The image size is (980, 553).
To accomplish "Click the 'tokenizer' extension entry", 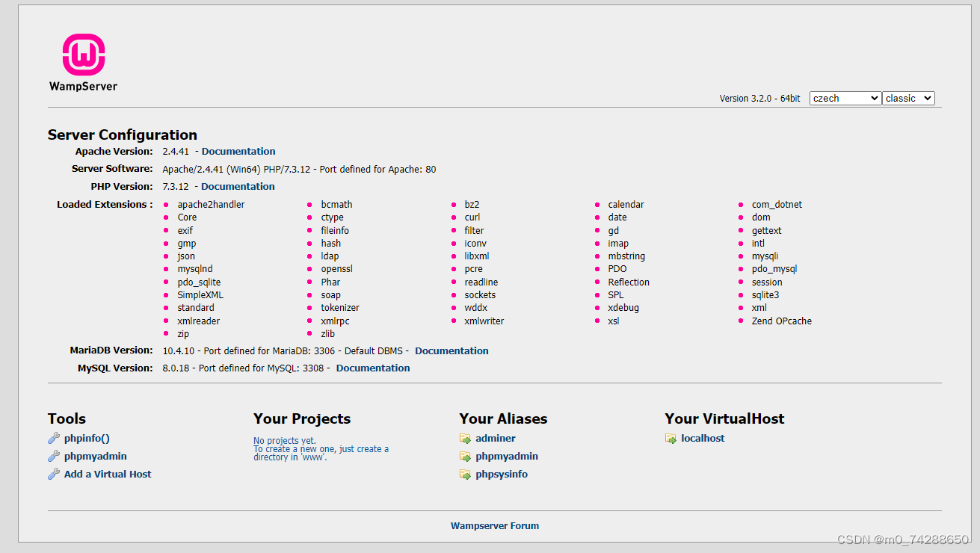I will point(340,308).
